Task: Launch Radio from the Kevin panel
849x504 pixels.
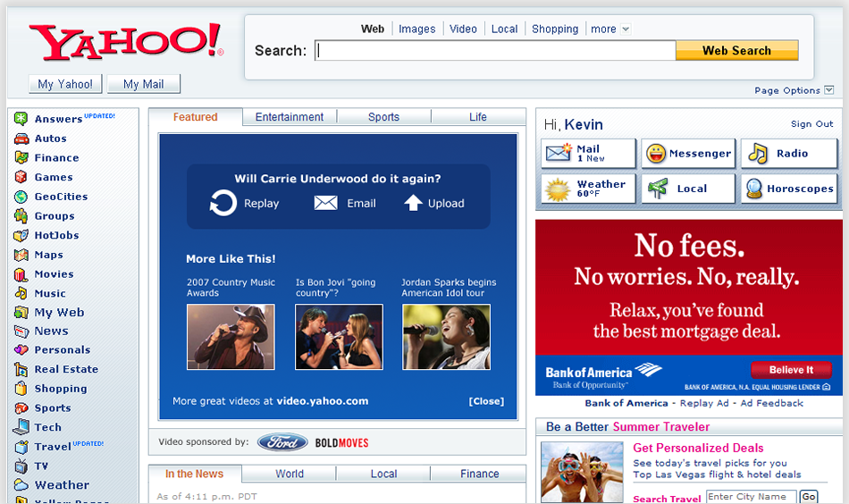Action: coord(789,153)
